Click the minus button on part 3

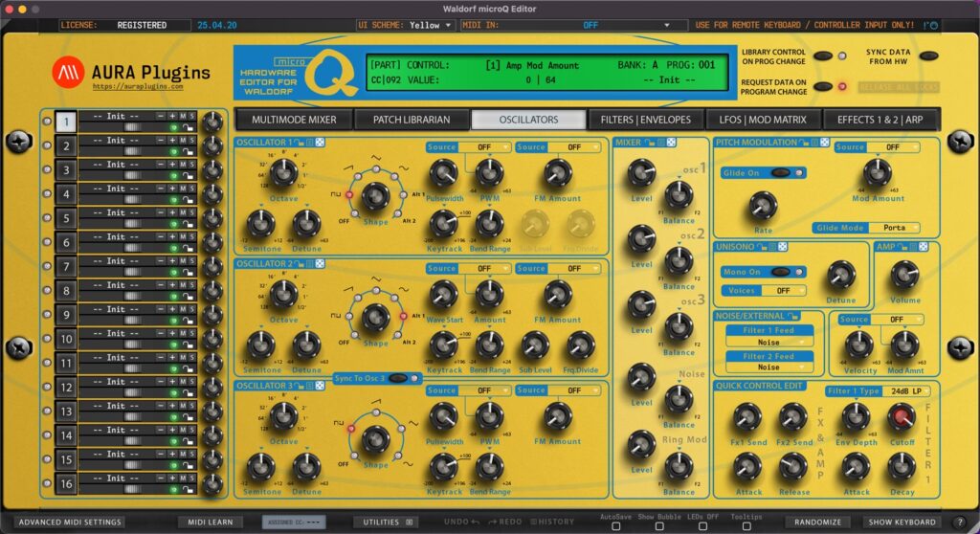click(x=161, y=165)
